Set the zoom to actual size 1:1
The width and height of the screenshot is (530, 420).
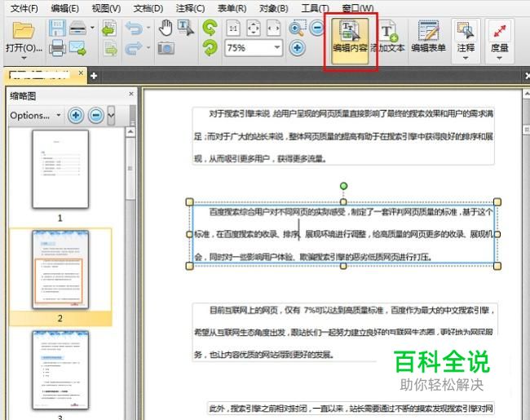click(233, 28)
